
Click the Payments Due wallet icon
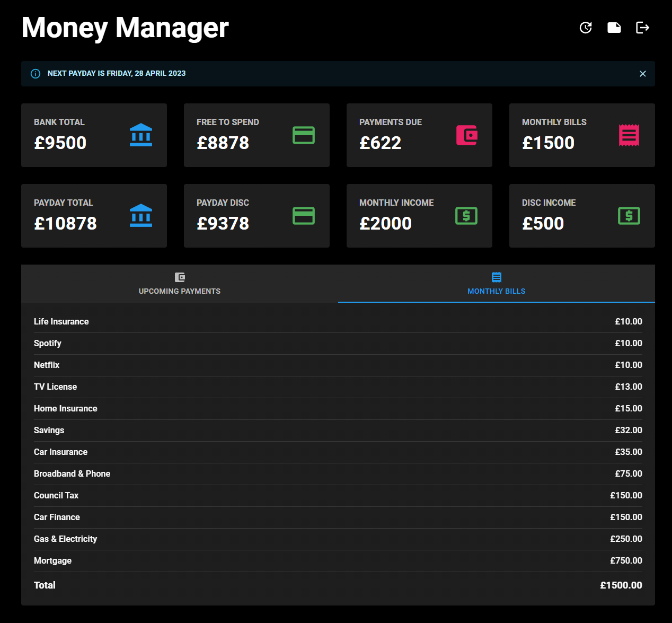click(x=467, y=135)
